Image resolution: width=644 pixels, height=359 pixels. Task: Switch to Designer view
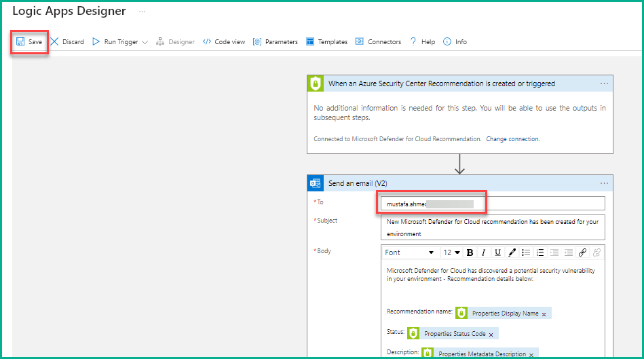point(175,42)
